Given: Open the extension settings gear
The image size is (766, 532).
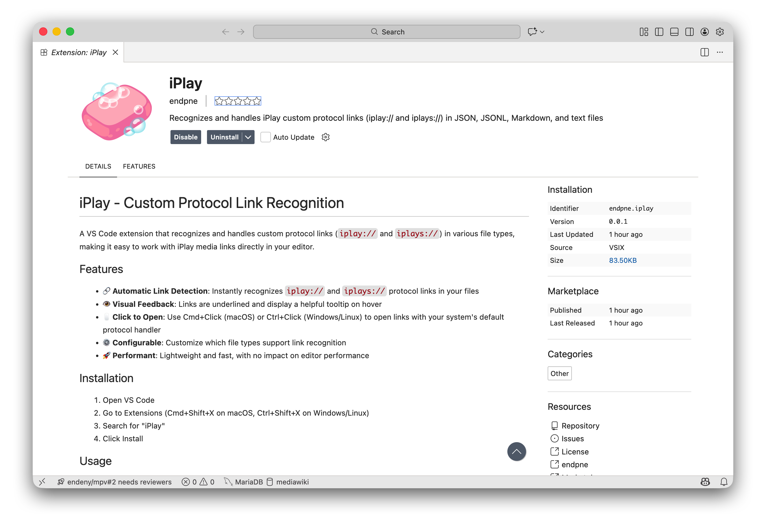Looking at the screenshot, I should 325,137.
